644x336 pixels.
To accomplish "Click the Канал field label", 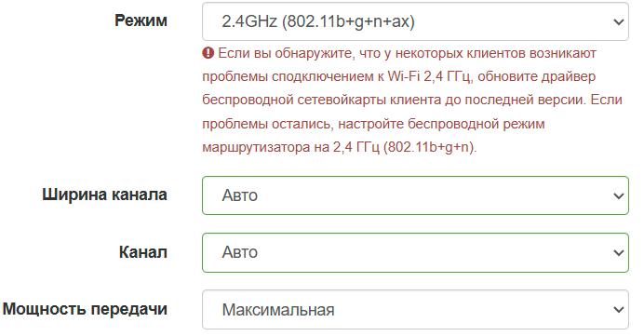I will click(143, 252).
